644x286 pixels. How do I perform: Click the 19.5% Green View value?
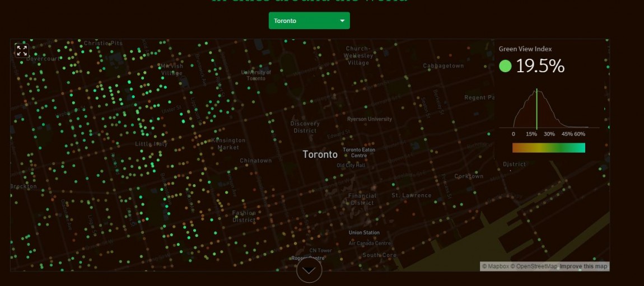click(x=540, y=66)
